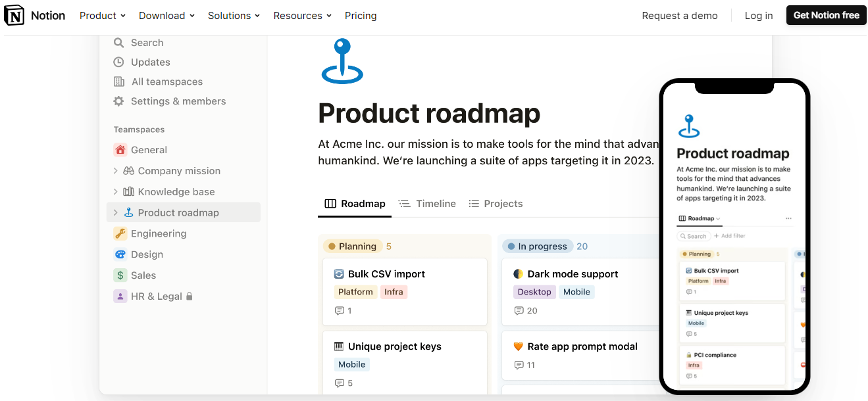Expand the Knowledge base tree arrow

point(116,192)
